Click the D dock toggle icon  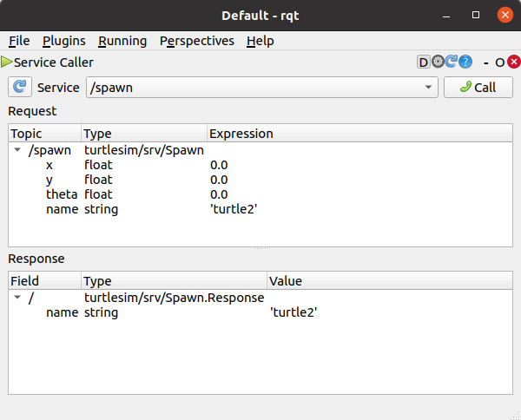(424, 62)
